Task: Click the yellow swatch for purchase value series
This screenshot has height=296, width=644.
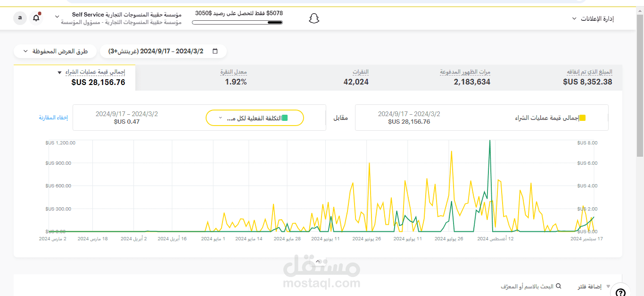Action: tap(583, 118)
